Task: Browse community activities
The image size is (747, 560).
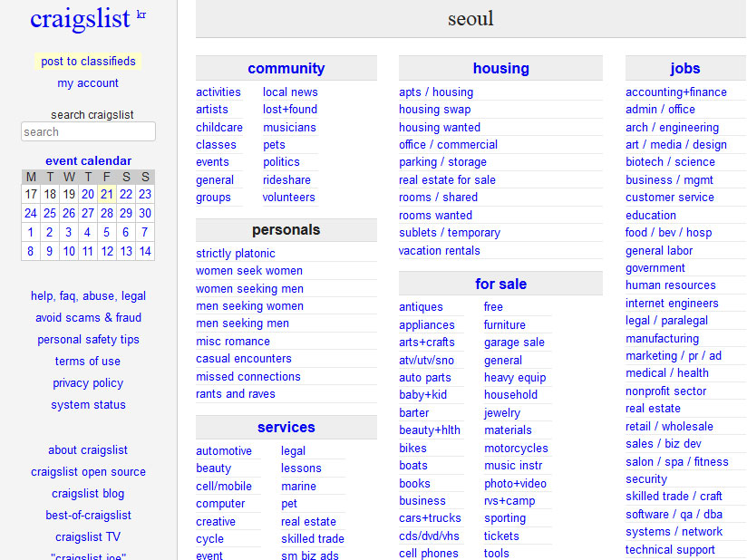Action: (x=218, y=92)
